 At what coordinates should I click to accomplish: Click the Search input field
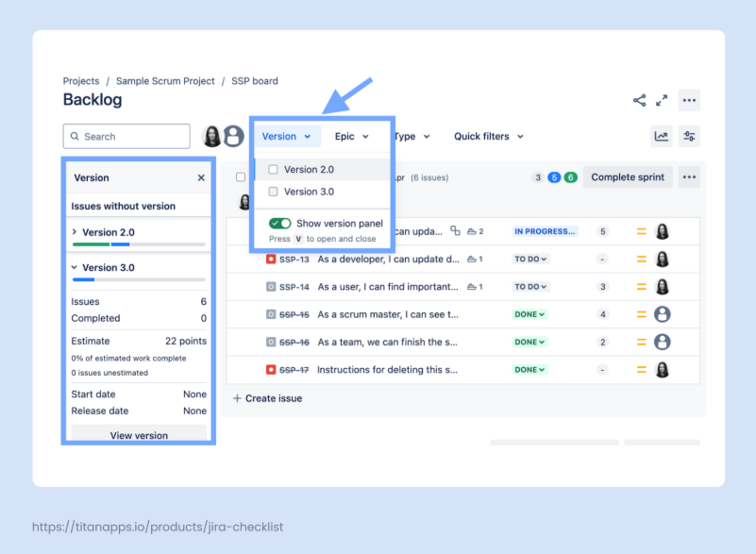pos(126,137)
